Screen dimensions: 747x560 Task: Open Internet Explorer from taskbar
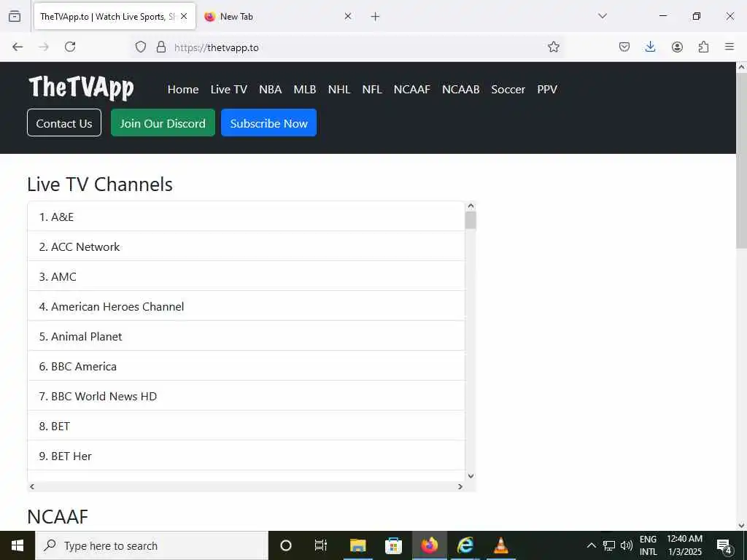[x=465, y=545]
